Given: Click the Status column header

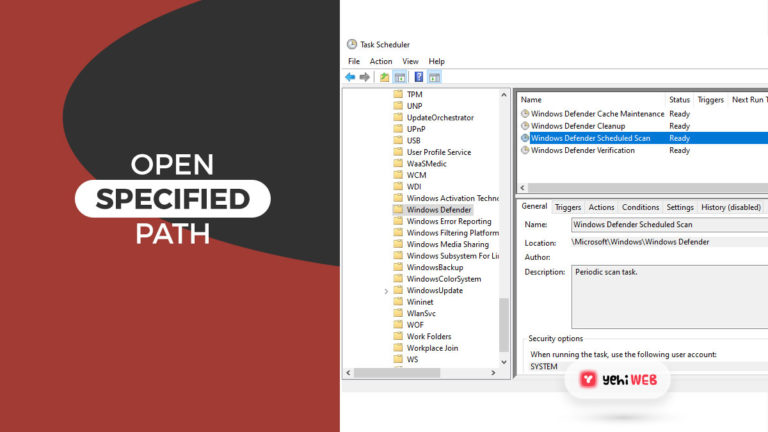Looking at the screenshot, I should pos(679,100).
